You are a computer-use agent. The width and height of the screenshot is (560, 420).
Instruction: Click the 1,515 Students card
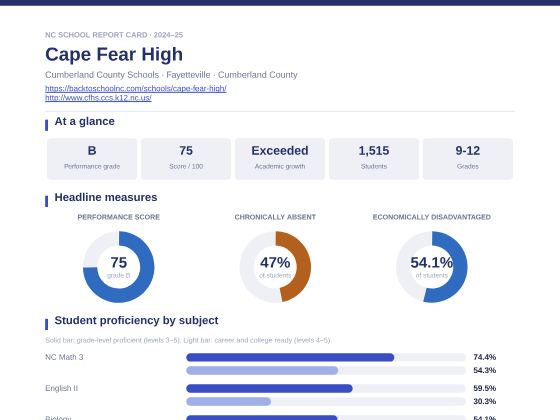coord(374,159)
